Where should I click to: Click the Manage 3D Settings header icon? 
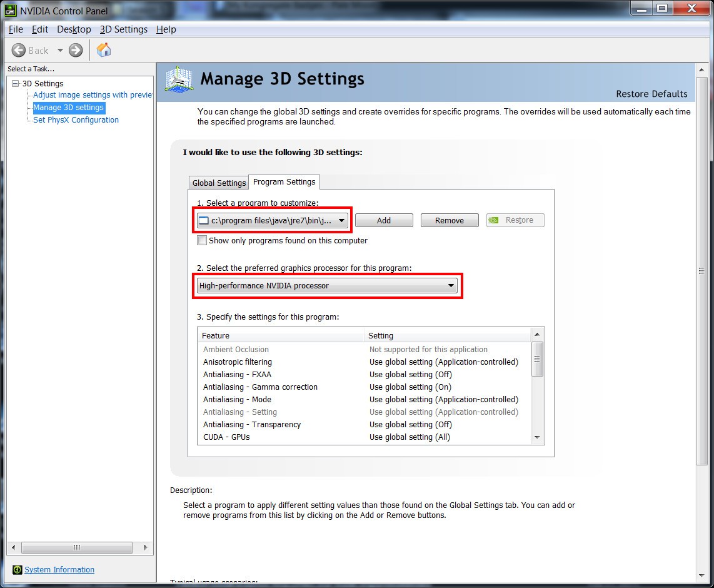pyautogui.click(x=179, y=79)
